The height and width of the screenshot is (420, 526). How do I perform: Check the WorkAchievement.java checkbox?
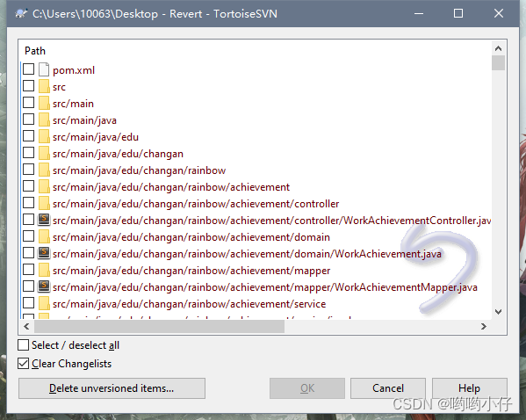coord(28,253)
